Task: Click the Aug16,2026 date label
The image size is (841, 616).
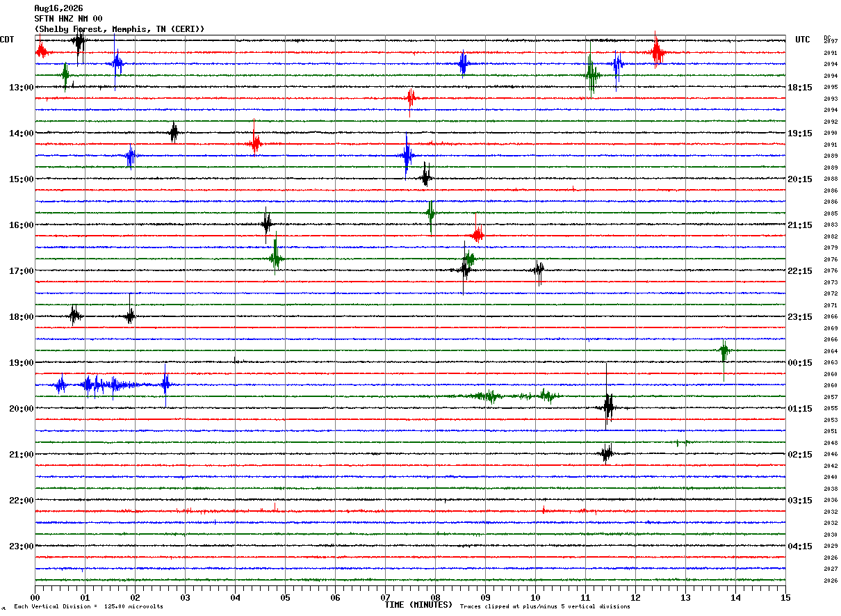Action: (x=58, y=8)
